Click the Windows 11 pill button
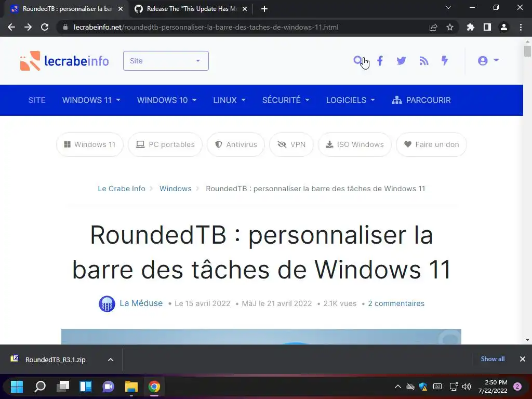This screenshot has height=399, width=532. pos(89,144)
